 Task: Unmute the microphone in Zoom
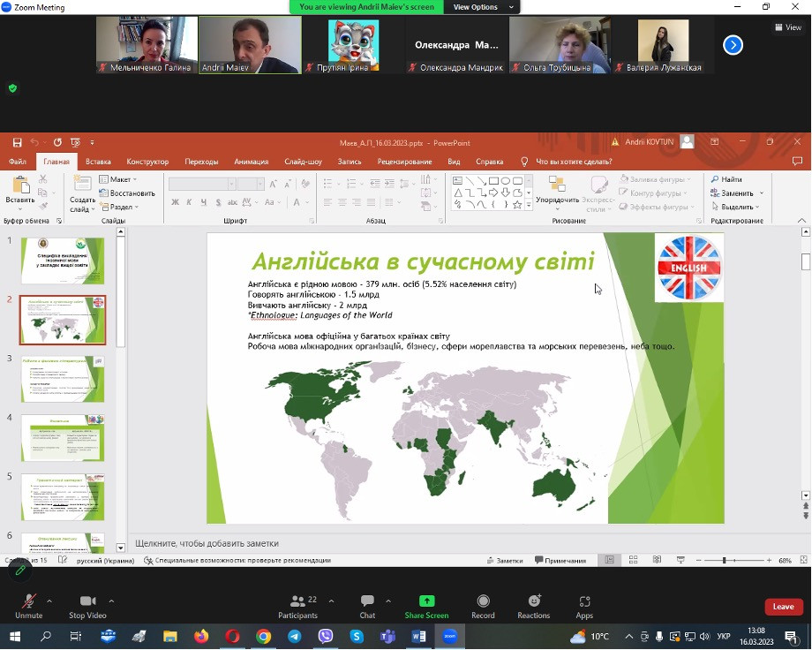[x=28, y=602]
